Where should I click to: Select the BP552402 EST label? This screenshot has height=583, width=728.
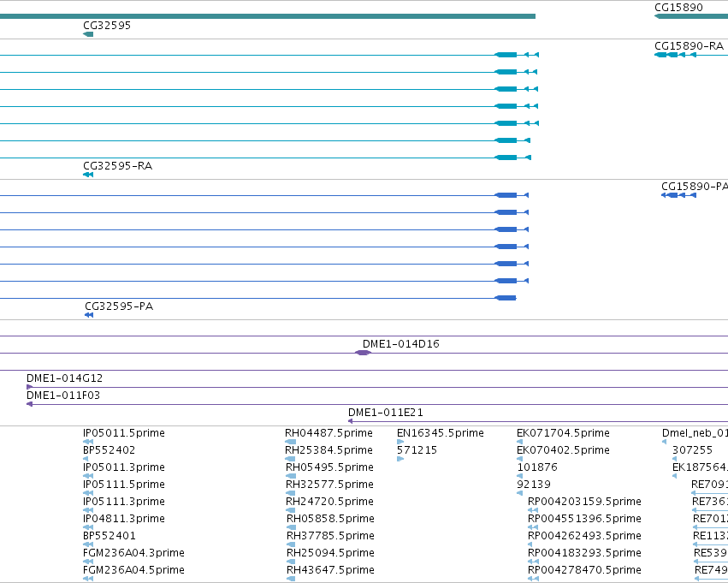pos(109,450)
